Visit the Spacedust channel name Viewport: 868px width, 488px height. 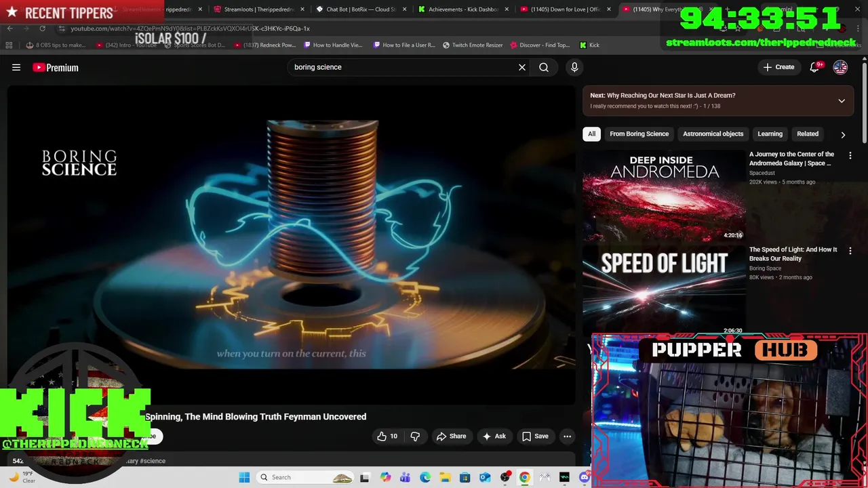coord(762,173)
